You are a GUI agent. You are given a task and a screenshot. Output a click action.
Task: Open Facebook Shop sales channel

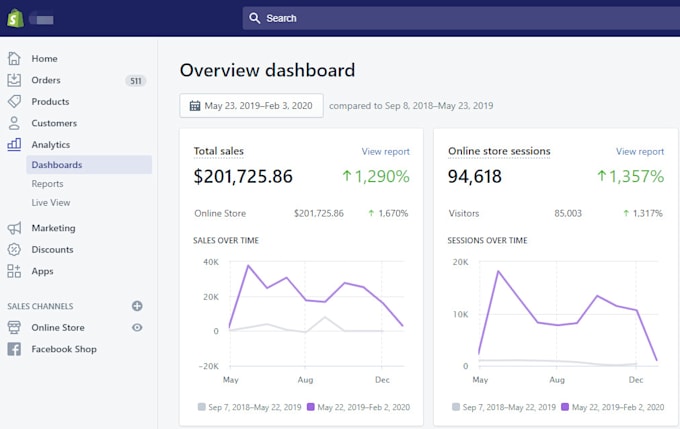pyautogui.click(x=64, y=349)
